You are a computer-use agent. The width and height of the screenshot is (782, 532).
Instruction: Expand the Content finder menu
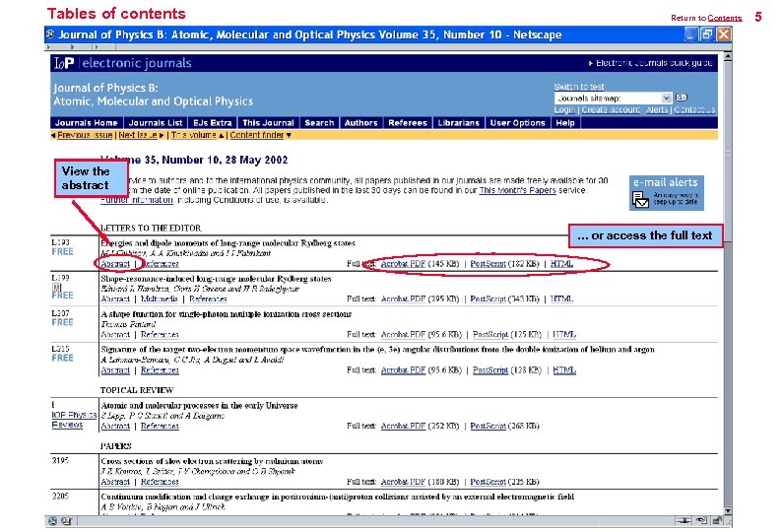(260, 135)
